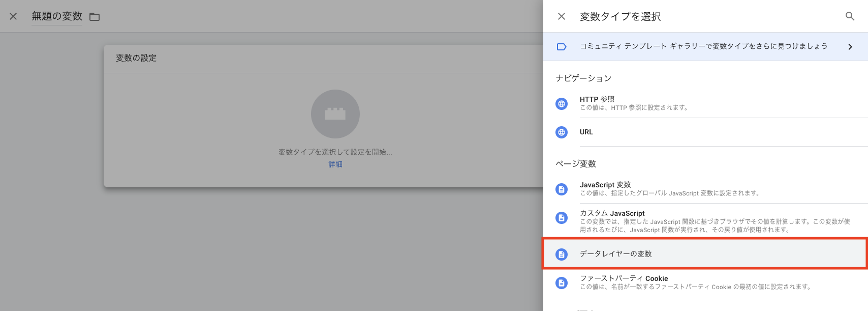Choose JavaScript 変数 variable type
868x311 pixels.
point(605,185)
